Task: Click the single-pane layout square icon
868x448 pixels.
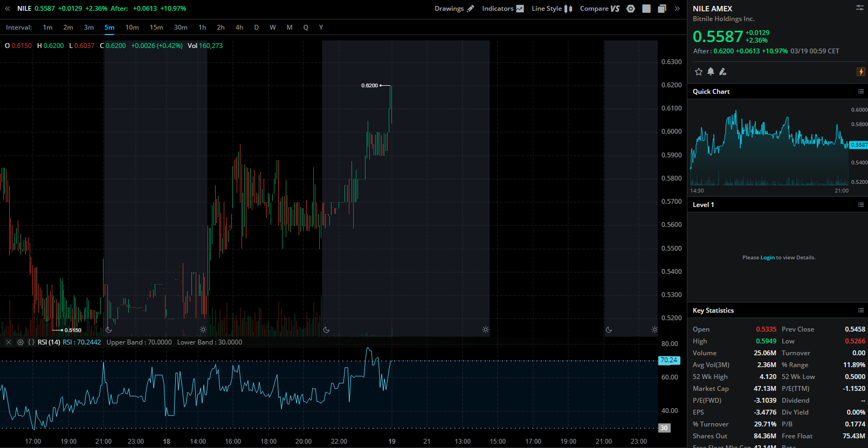Action: (646, 9)
